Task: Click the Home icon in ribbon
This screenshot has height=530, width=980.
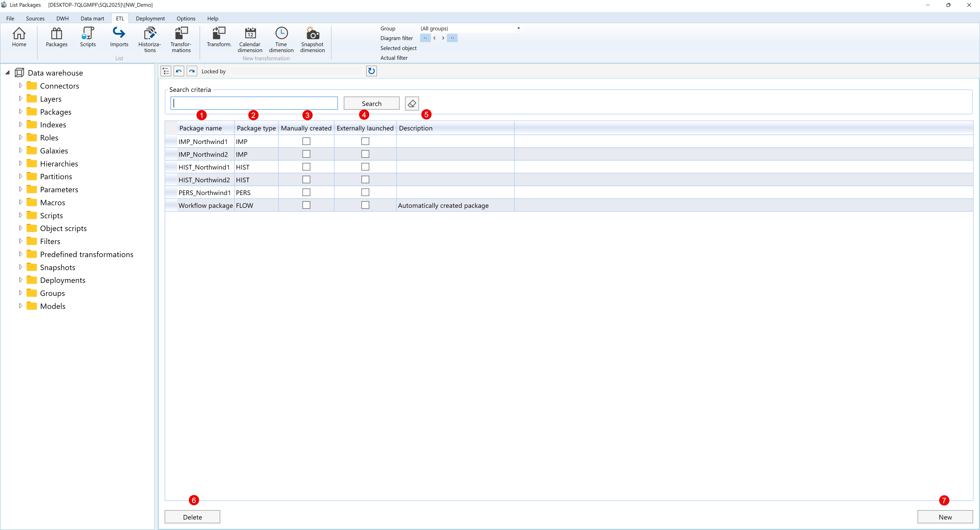Action: click(x=19, y=37)
